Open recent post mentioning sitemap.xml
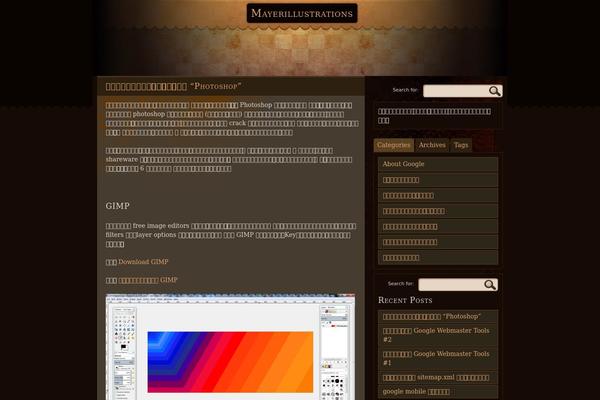The width and height of the screenshot is (600, 400). coord(436,378)
